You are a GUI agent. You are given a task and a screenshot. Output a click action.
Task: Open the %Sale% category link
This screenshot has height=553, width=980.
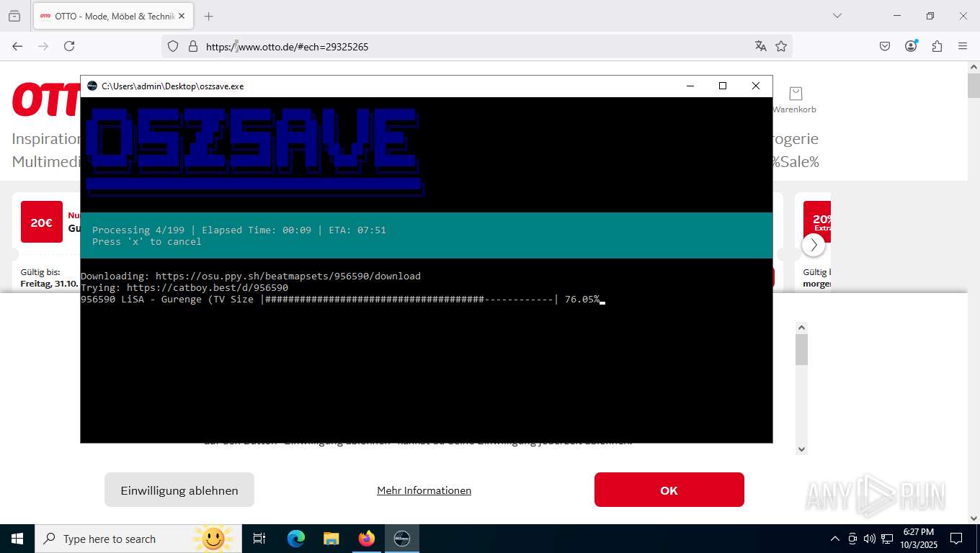pyautogui.click(x=796, y=161)
